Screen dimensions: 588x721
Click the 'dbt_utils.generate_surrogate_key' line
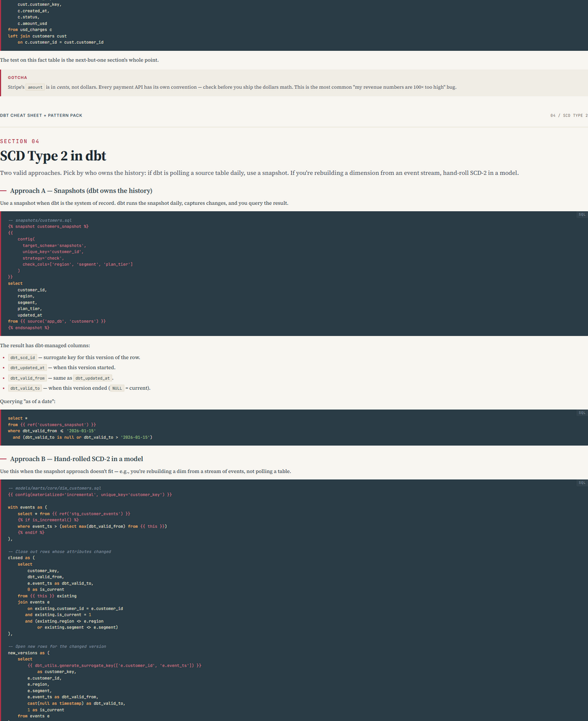coord(115,665)
